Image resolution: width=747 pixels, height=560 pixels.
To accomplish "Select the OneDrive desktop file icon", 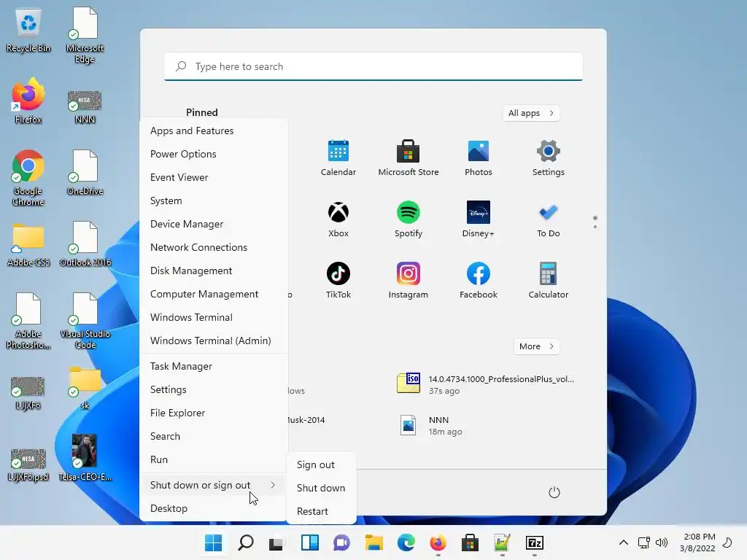I will (x=85, y=173).
